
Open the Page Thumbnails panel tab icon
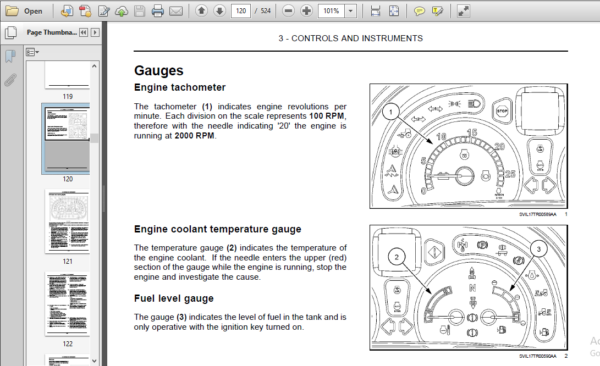pyautogui.click(x=11, y=33)
